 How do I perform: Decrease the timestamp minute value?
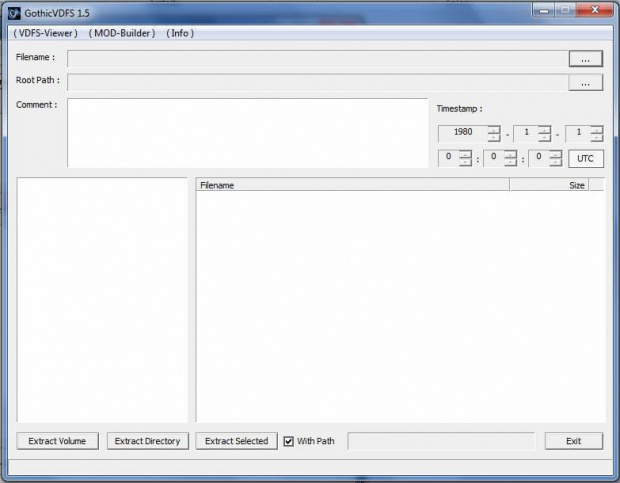click(510, 162)
